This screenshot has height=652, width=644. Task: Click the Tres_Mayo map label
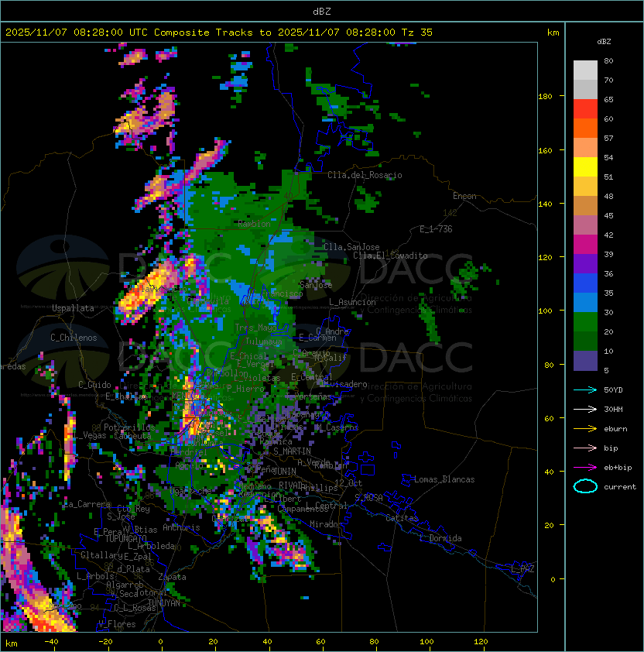[255, 328]
